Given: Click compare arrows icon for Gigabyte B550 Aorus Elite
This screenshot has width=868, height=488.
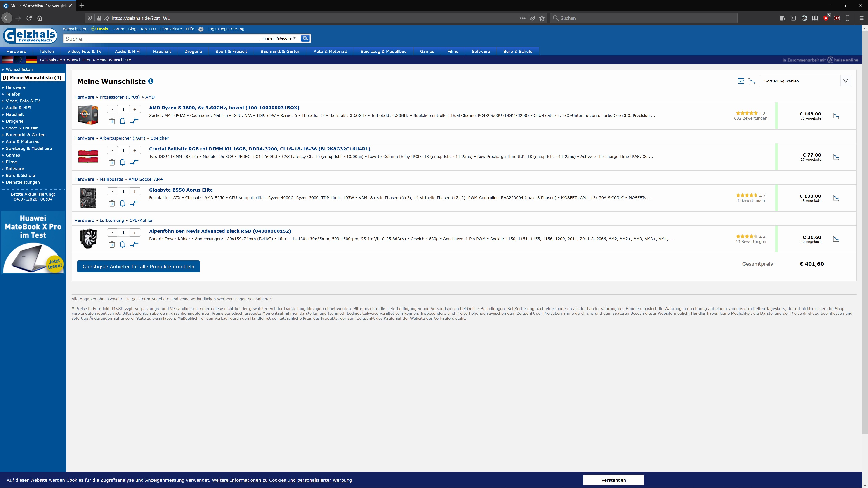Looking at the screenshot, I should pos(134,203).
